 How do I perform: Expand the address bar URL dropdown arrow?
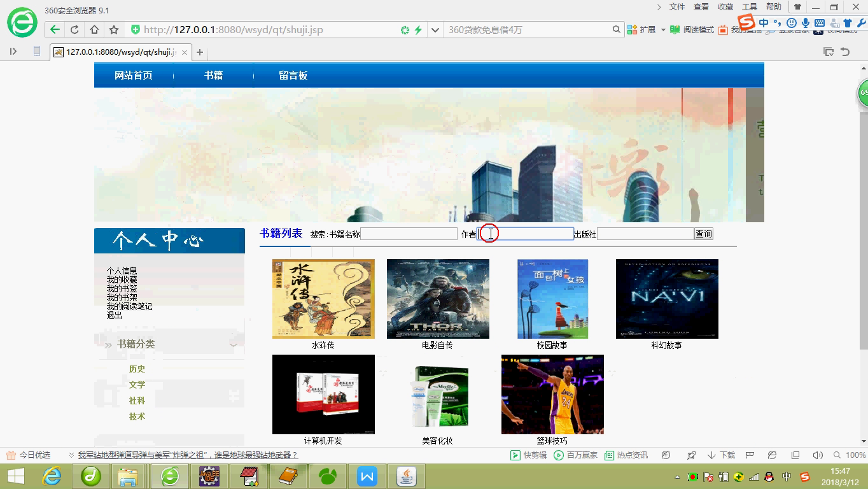point(435,29)
